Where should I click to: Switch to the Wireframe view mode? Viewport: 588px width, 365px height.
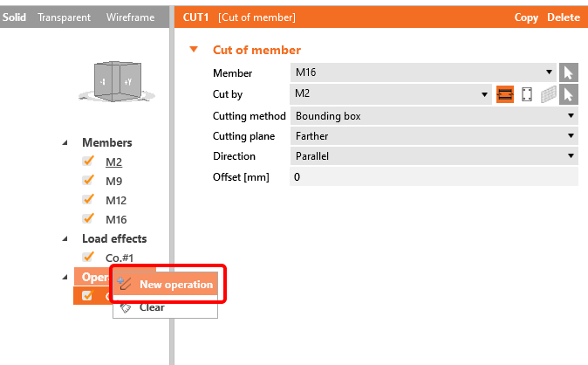(130, 17)
